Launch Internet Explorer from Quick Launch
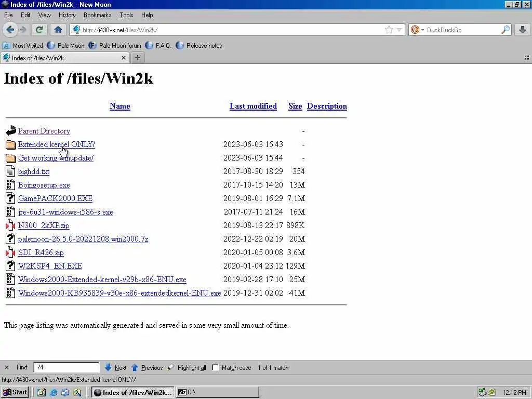The image size is (532, 399). tap(54, 393)
